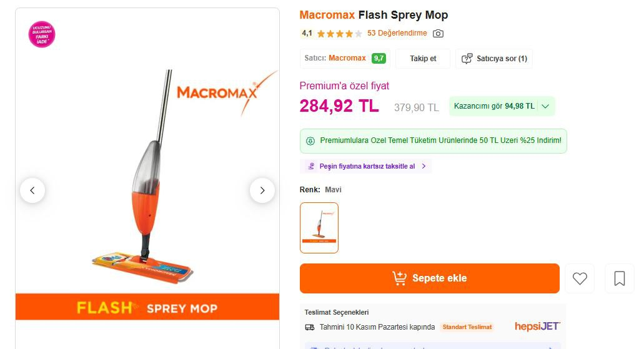Click the Standart Teslimat delivery tag
The width and height of the screenshot is (644, 349).
point(467,327)
